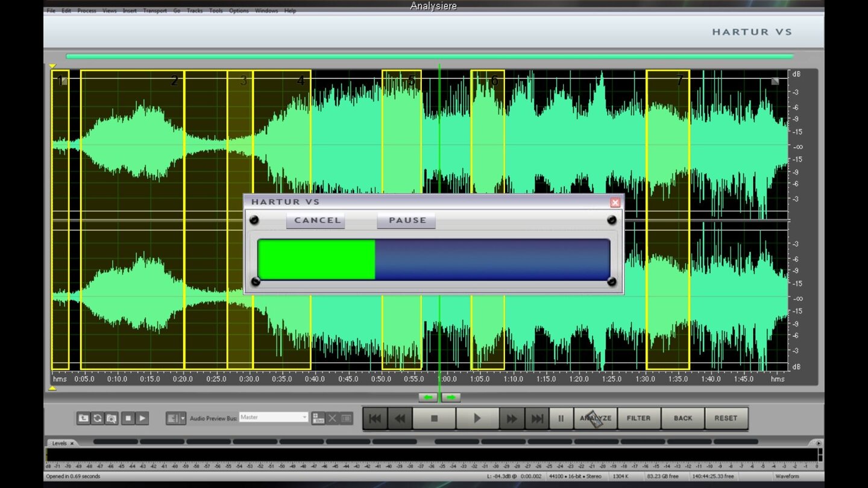Click the third small icon left of the stop square
The image size is (868, 488).
point(112,418)
